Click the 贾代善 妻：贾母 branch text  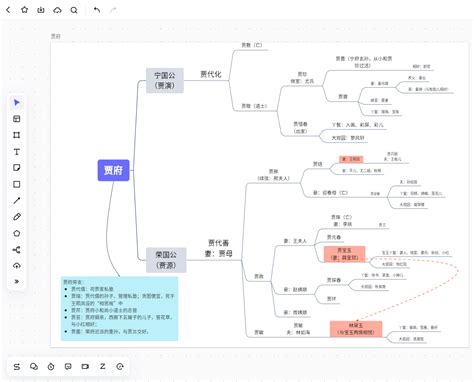pos(219,248)
